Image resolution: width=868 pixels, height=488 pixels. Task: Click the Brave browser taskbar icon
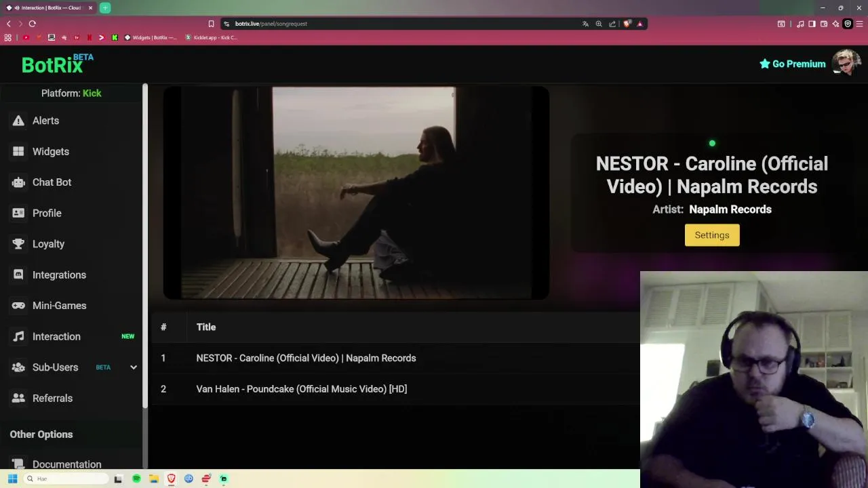pos(171,479)
